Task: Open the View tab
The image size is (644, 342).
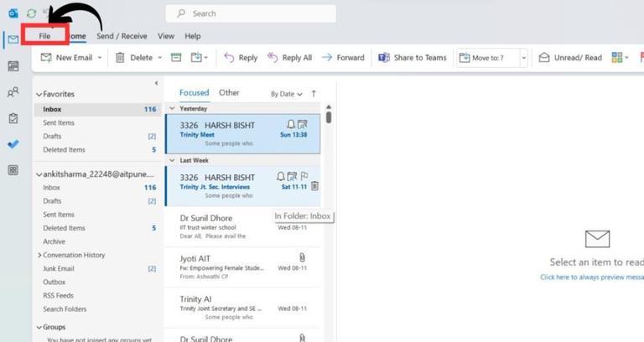Action: tap(166, 36)
